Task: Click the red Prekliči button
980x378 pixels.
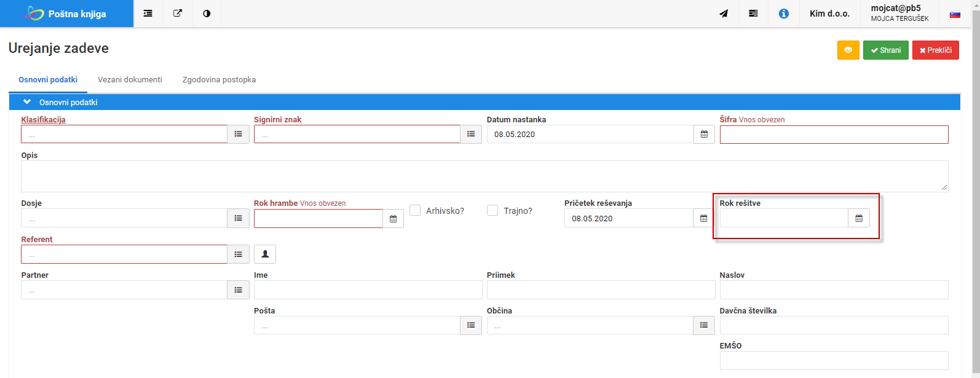Action: click(x=936, y=50)
